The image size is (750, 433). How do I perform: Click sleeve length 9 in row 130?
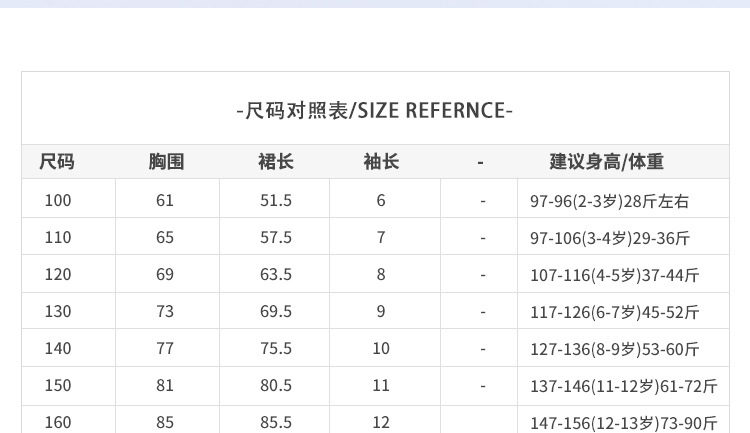tap(381, 311)
